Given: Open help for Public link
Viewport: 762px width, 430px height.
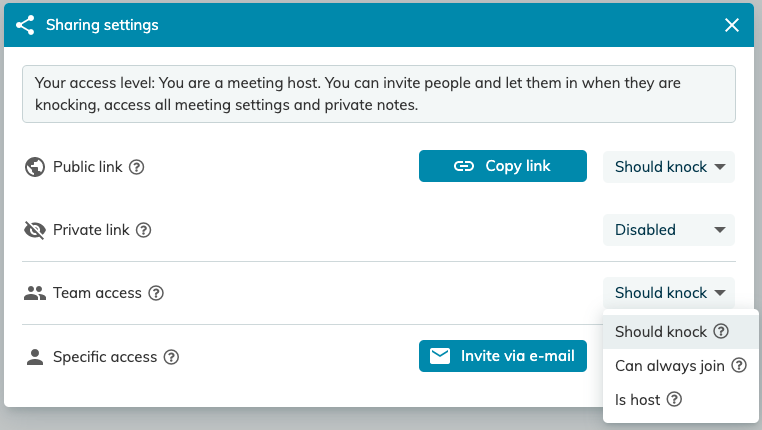Looking at the screenshot, I should tap(137, 167).
